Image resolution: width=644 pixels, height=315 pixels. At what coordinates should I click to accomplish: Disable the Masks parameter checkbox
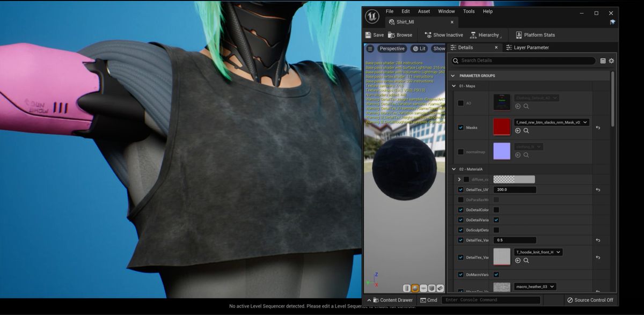pyautogui.click(x=460, y=127)
